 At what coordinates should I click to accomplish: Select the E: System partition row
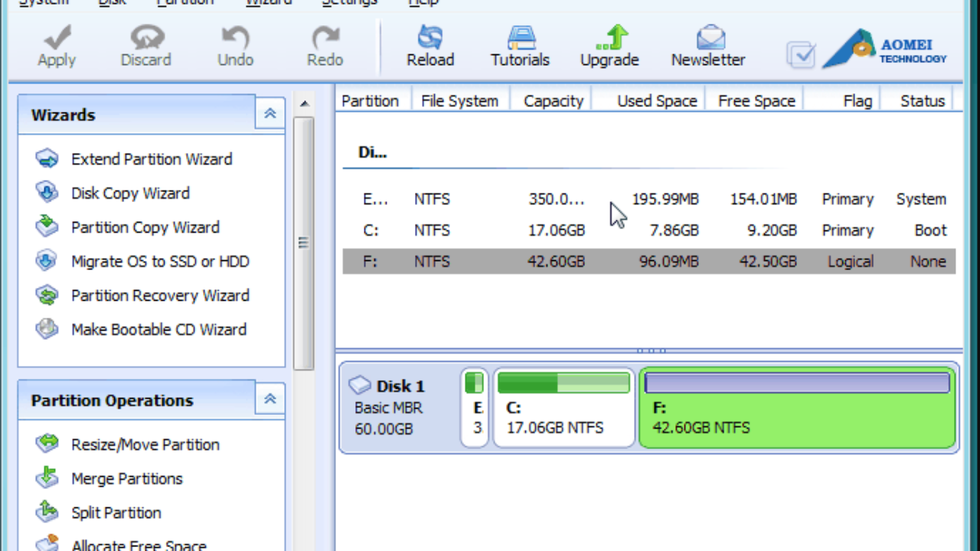point(649,199)
